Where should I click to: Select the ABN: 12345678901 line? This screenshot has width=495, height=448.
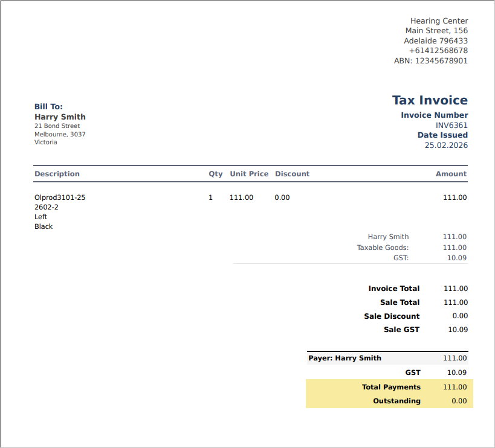pos(430,60)
